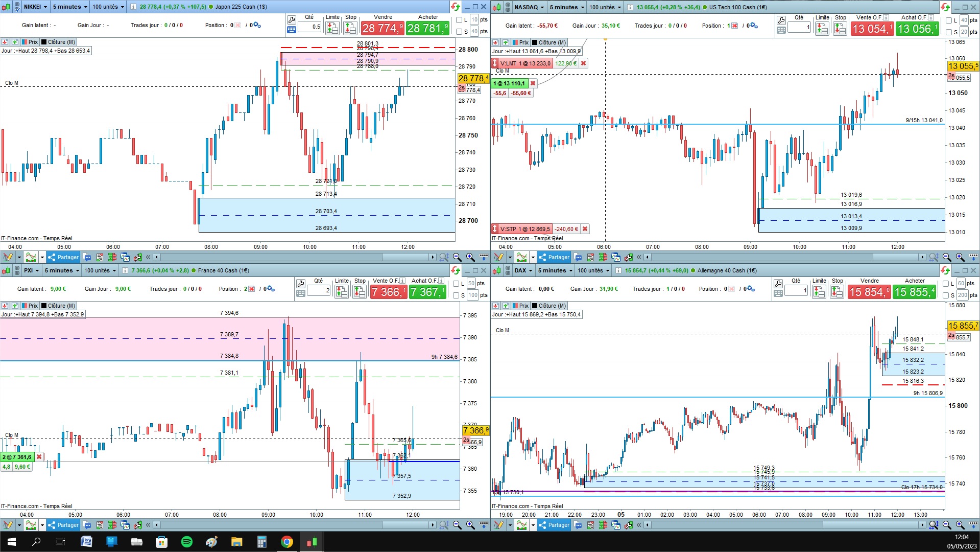Click the NIKKEI Limite order icon
Image resolution: width=980 pixels, height=552 pixels.
[332, 28]
